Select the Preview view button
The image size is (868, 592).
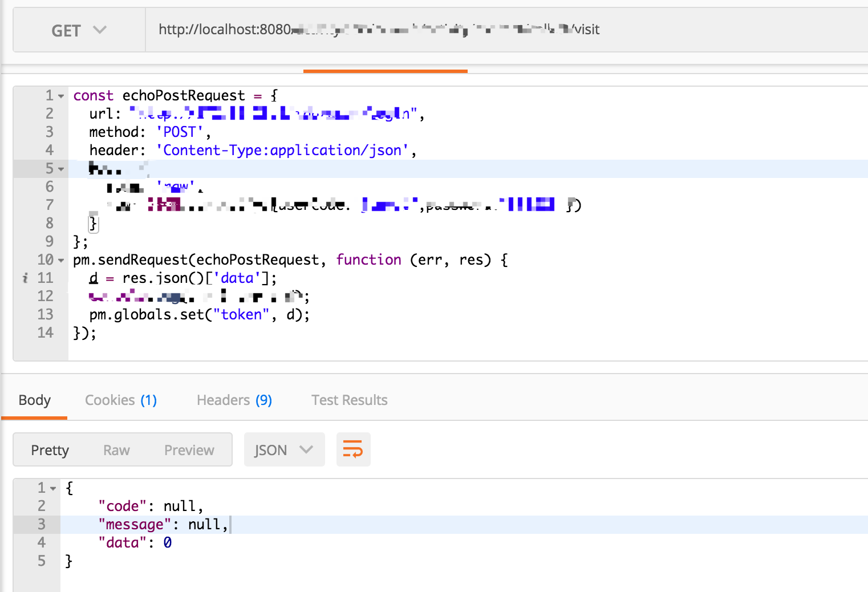tap(189, 450)
